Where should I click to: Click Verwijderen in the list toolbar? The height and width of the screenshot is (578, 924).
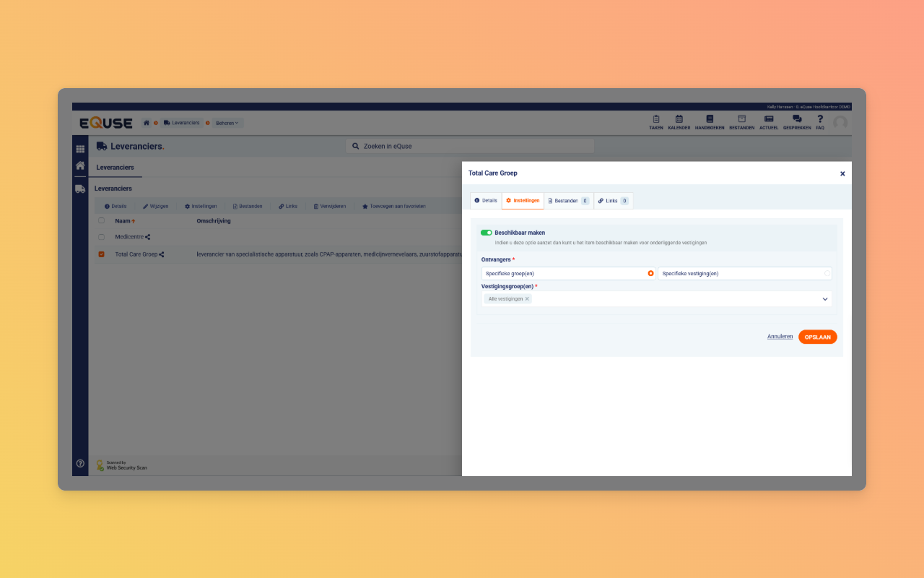(329, 206)
